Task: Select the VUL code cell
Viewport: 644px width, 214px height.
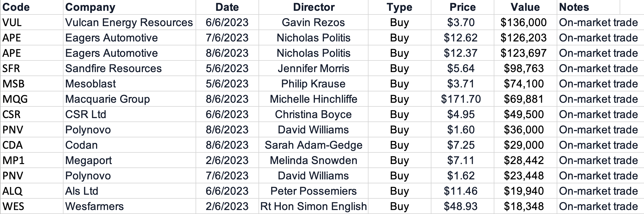Action: (12, 23)
